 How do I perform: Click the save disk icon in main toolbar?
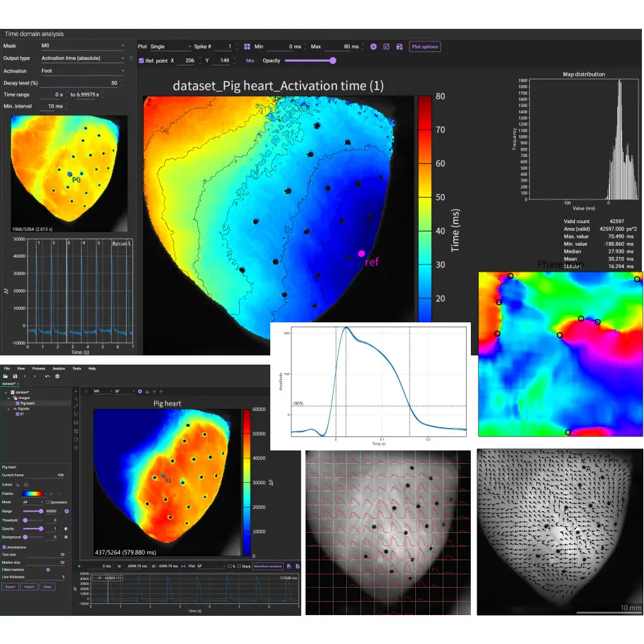click(15, 377)
